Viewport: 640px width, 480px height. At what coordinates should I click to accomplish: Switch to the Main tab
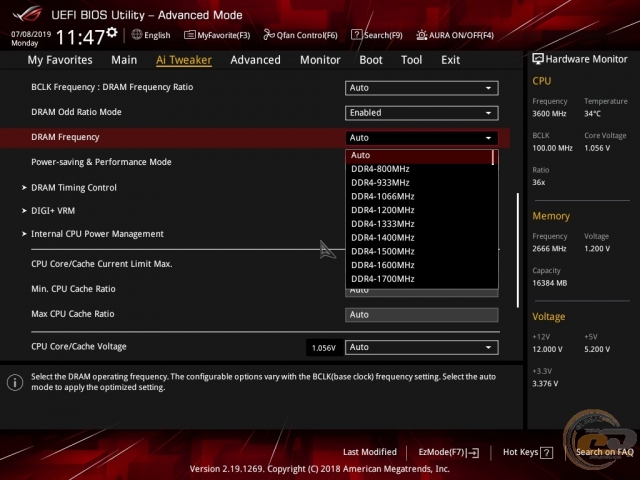coord(124,60)
